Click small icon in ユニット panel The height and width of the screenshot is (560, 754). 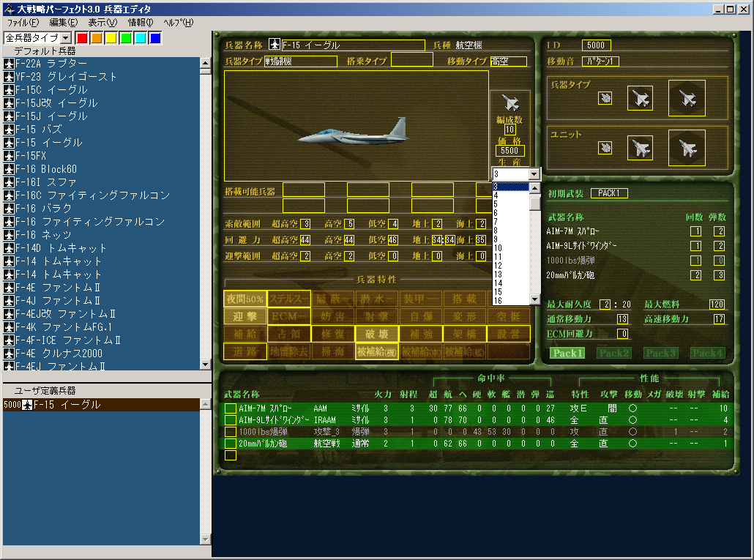(x=605, y=148)
